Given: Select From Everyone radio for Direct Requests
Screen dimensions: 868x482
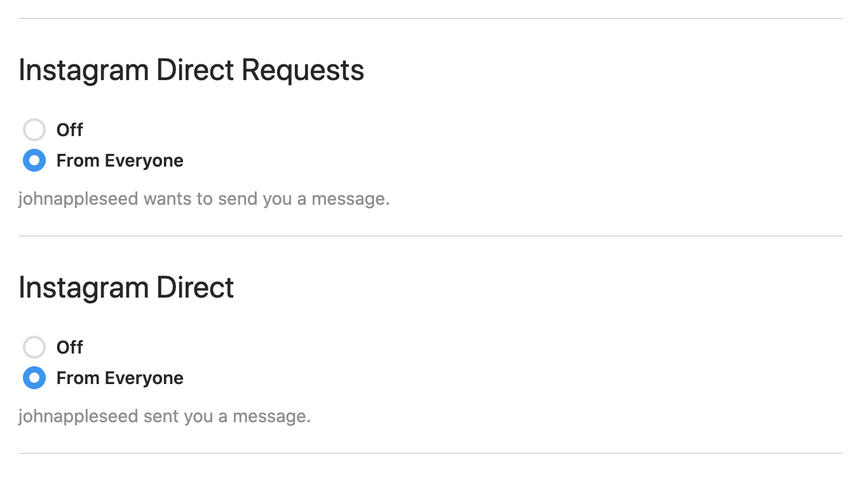Looking at the screenshot, I should click(34, 161).
